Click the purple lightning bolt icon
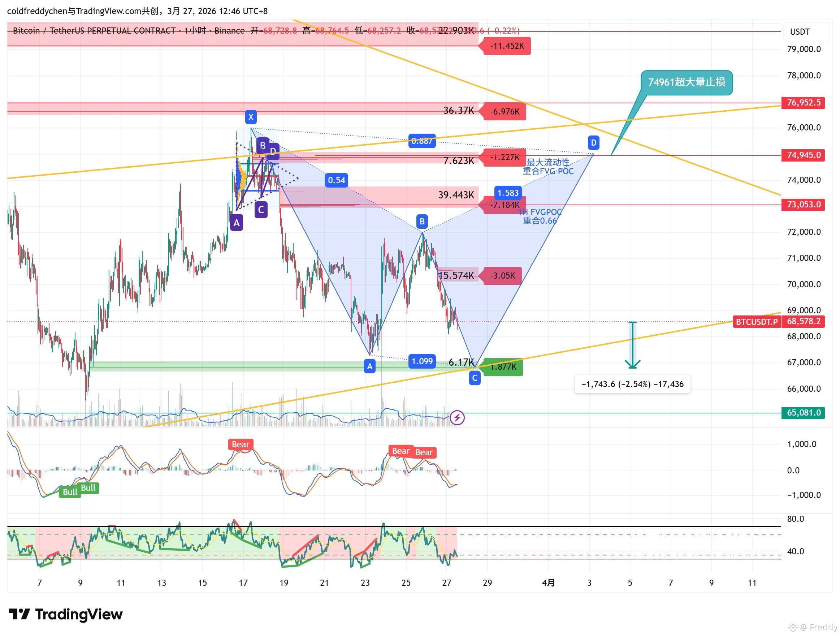 pyautogui.click(x=457, y=418)
